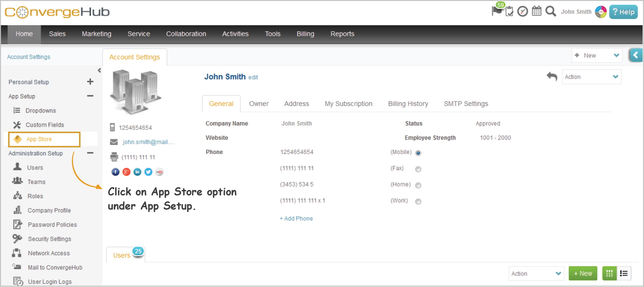644x287 pixels.
Task: Open Dropdowns in App Setup
Action: 40,111
